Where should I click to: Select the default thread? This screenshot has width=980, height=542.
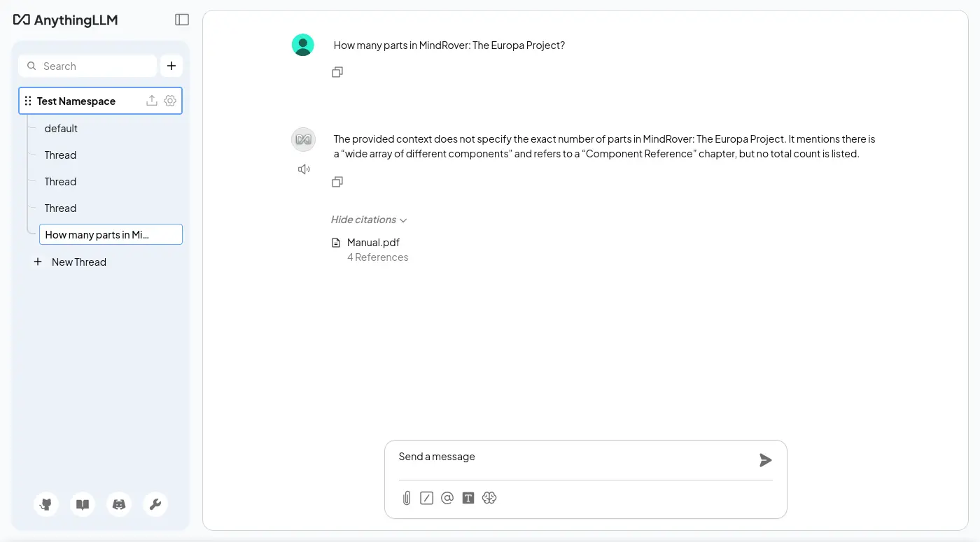[61, 129]
